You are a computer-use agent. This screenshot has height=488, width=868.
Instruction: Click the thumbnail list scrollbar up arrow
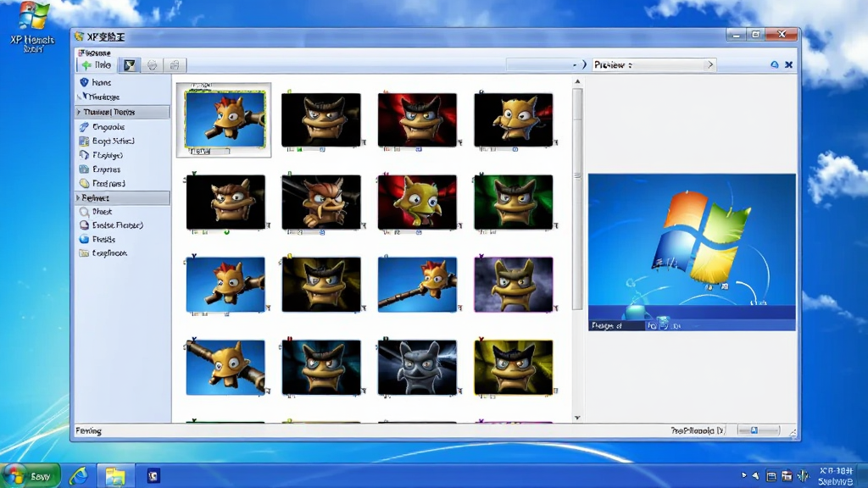(x=577, y=81)
